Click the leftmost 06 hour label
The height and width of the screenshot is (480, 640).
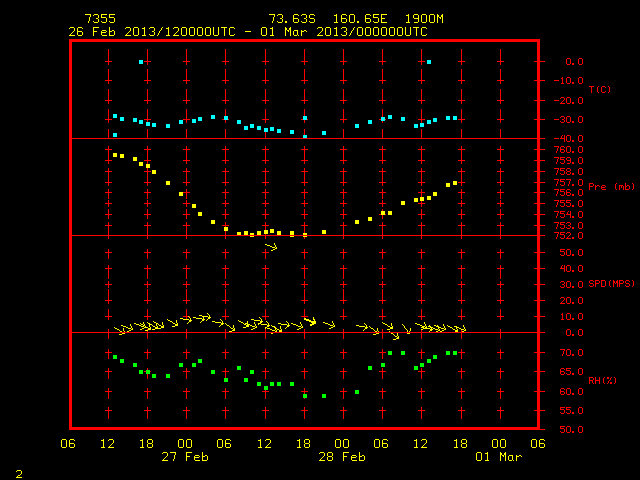click(x=68, y=444)
